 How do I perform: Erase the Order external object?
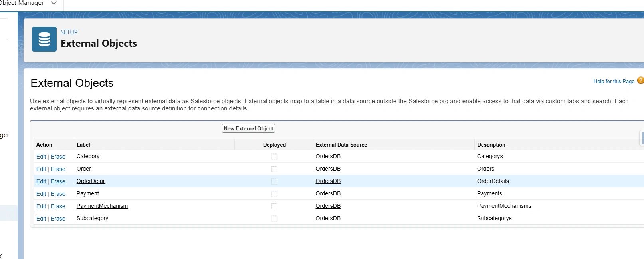point(58,169)
